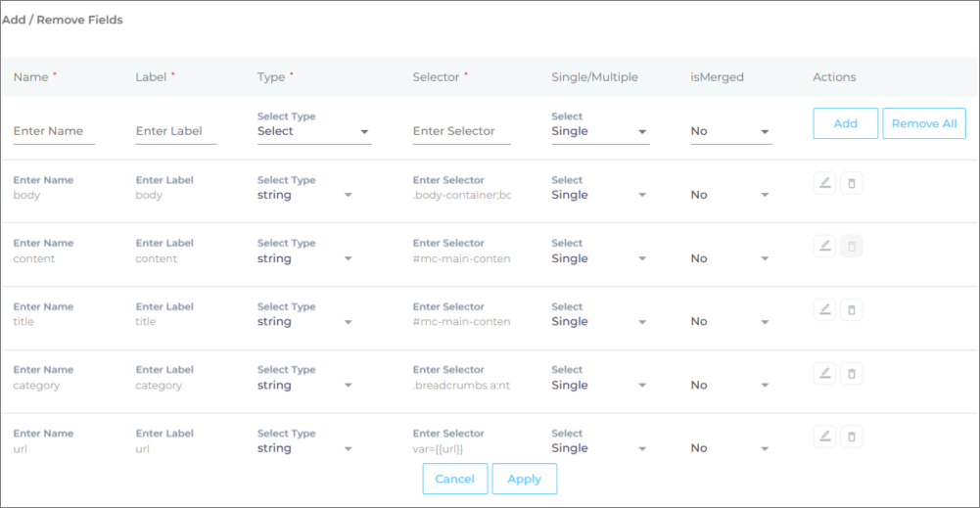
Task: Edit the url field row
Action: pyautogui.click(x=824, y=437)
